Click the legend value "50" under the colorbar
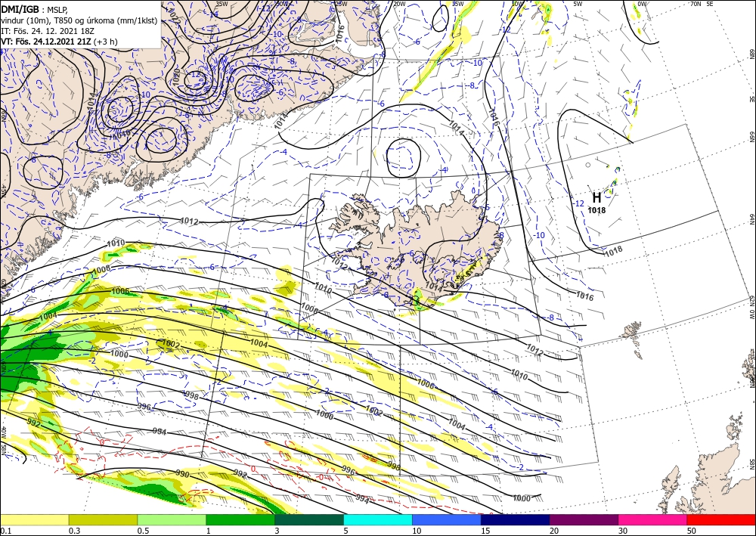 tap(692, 531)
